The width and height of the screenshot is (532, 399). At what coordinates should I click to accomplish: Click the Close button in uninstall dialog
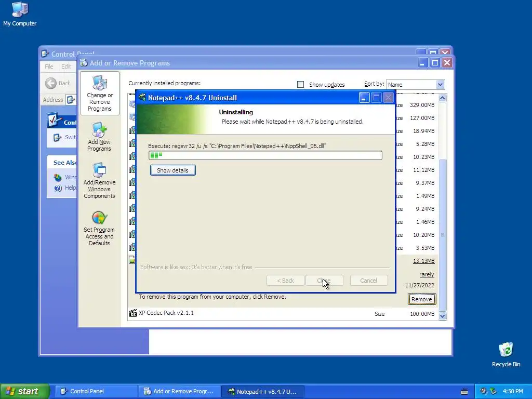click(324, 281)
